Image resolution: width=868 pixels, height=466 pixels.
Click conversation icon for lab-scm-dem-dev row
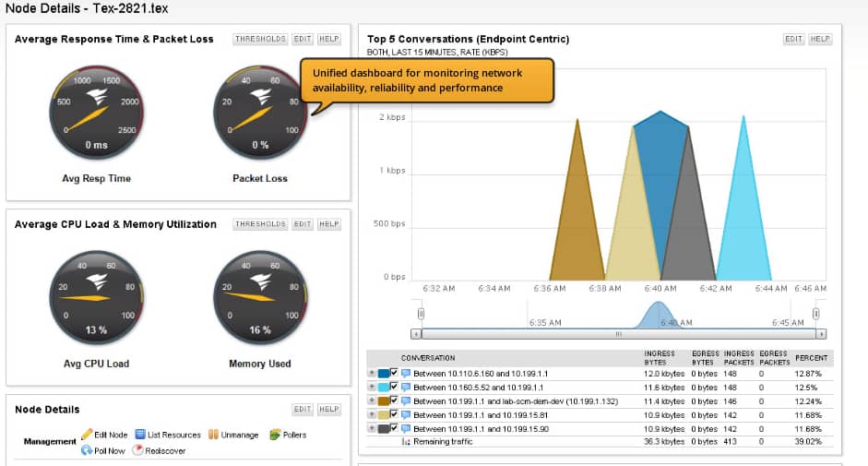tap(406, 401)
